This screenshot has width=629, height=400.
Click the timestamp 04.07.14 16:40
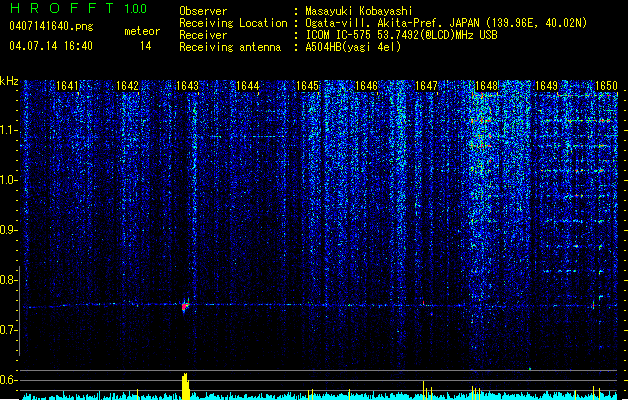(51, 46)
